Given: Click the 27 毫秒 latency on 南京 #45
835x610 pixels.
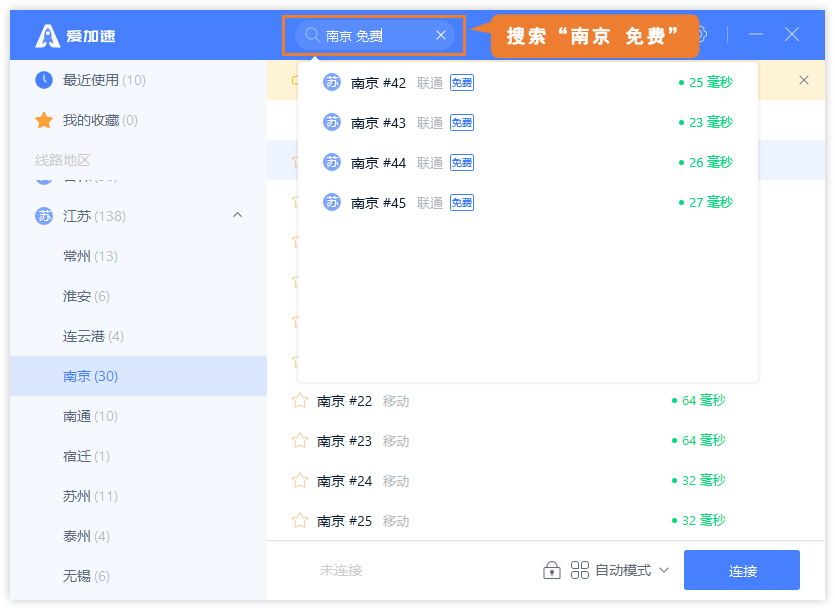Looking at the screenshot, I should (706, 202).
